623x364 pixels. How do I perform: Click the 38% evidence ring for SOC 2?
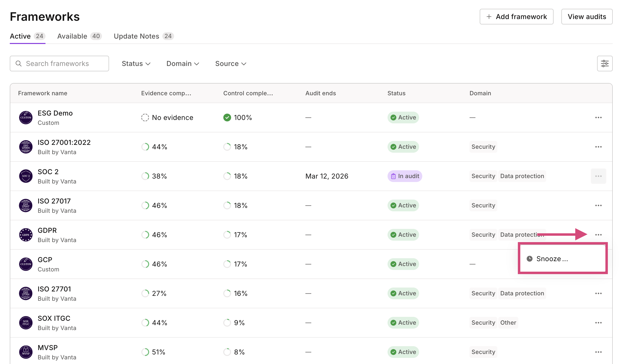coord(145,176)
